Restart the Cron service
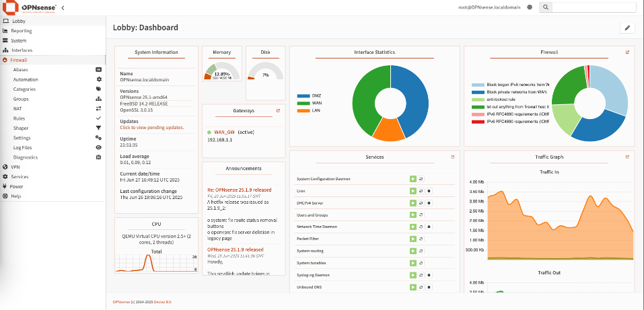Viewport: 644px width, 310px height. tap(421, 191)
